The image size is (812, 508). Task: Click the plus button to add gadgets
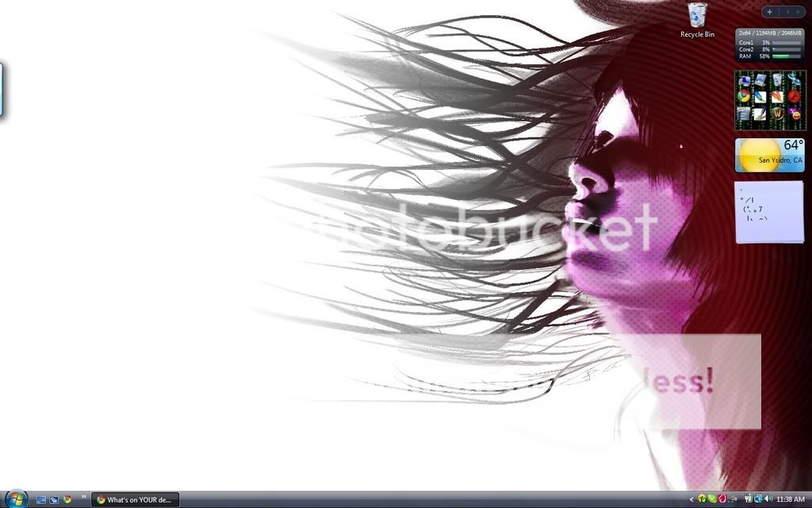[x=768, y=11]
